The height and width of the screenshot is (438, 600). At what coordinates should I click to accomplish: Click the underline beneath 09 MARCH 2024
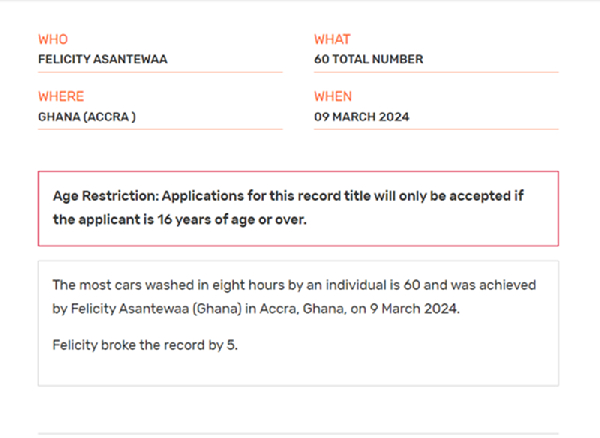(x=436, y=129)
